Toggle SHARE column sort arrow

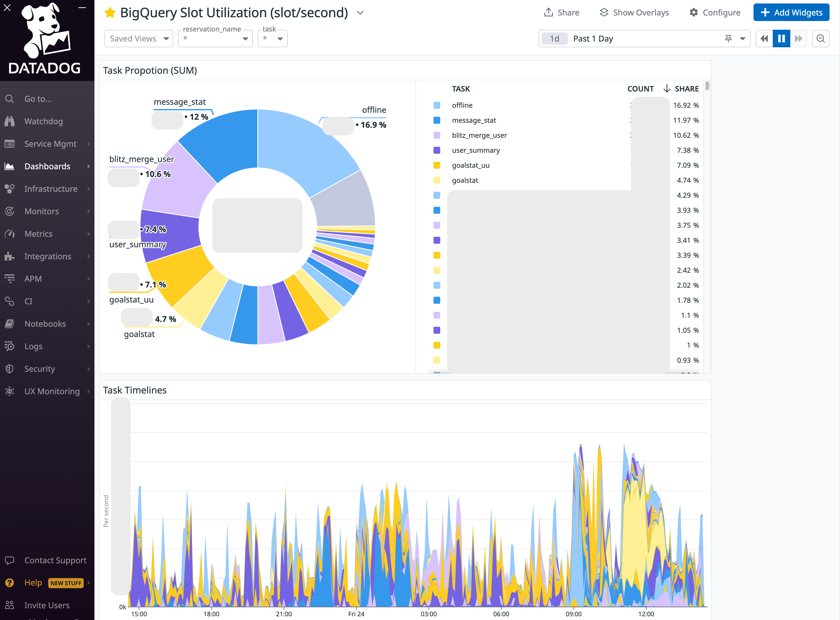click(667, 88)
